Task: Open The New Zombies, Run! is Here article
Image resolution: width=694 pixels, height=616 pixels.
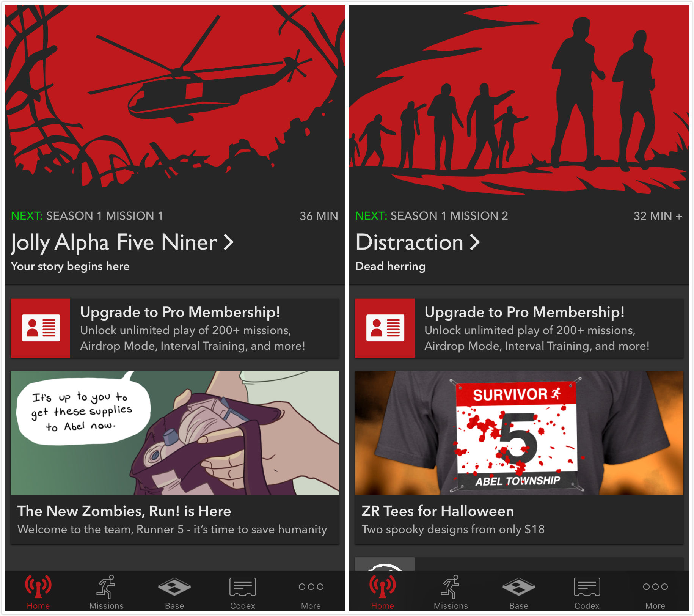Action: (x=175, y=457)
